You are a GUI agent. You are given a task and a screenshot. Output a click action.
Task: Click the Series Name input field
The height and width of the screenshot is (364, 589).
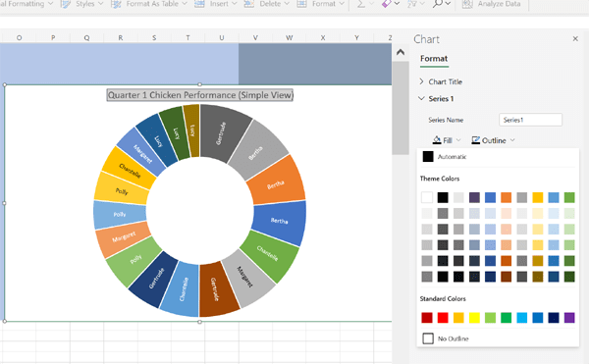pyautogui.click(x=530, y=120)
